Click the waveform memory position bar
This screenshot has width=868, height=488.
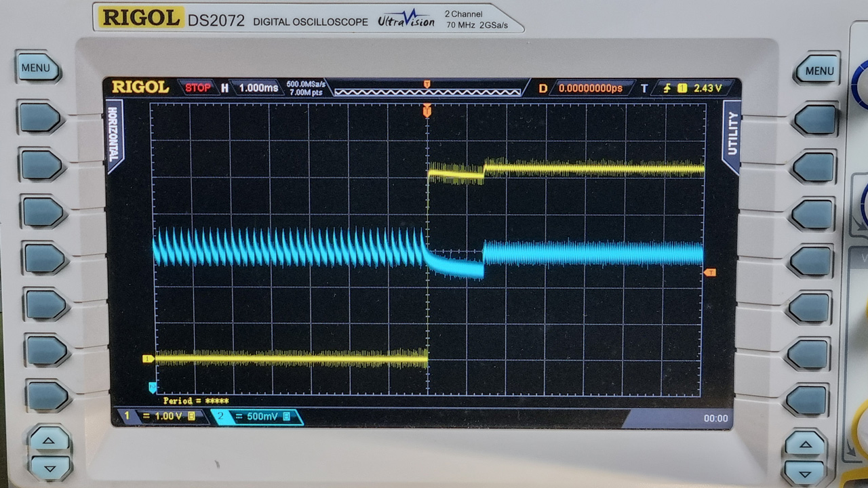[x=427, y=90]
